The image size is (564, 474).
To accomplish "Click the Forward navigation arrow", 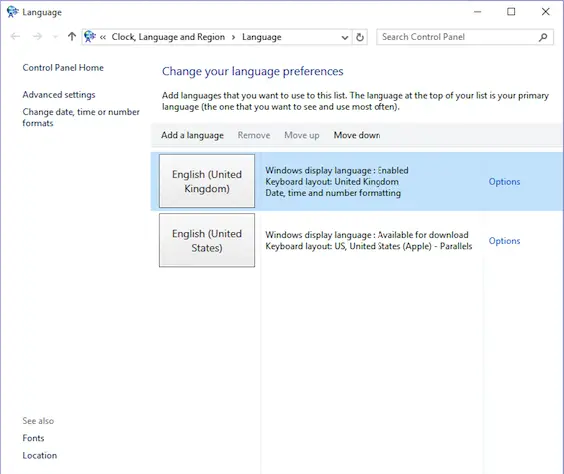I will click(x=37, y=36).
